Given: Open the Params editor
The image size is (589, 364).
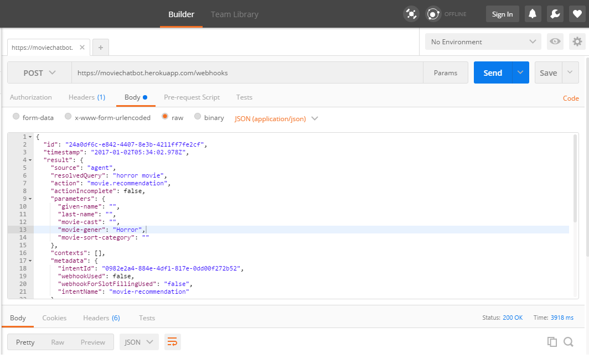Looking at the screenshot, I should click(x=446, y=72).
